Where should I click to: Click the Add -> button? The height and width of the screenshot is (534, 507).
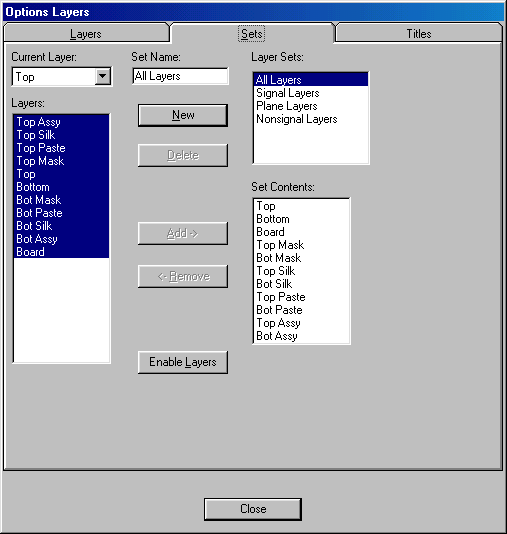183,233
